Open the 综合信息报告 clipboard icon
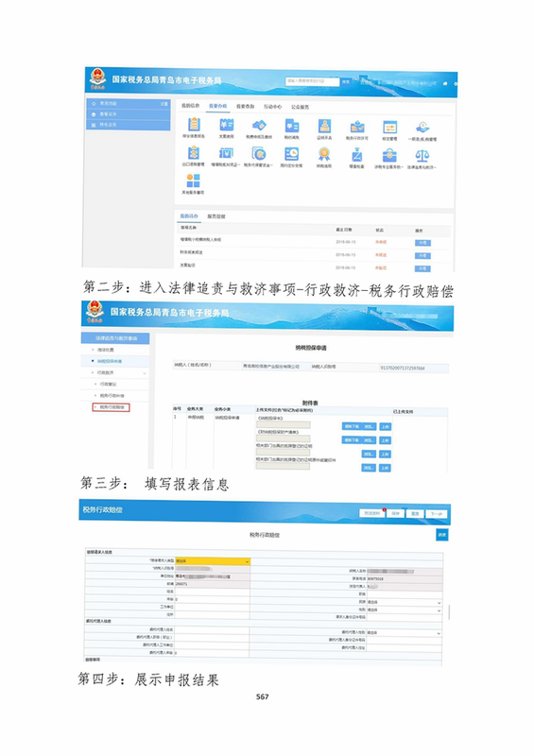Screen dimensions: 534x756 [194, 125]
